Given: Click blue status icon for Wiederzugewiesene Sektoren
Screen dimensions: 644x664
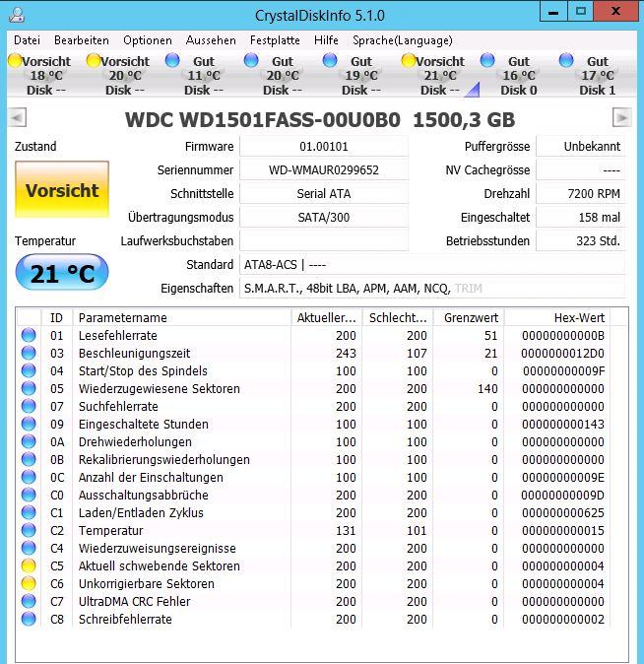Looking at the screenshot, I should tap(29, 388).
